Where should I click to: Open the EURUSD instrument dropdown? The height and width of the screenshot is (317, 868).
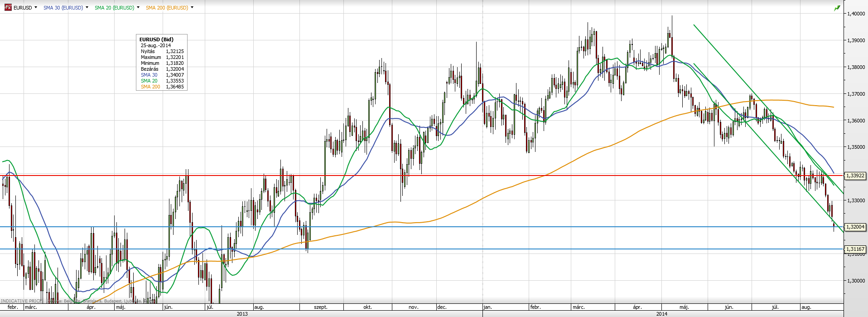(x=36, y=7)
